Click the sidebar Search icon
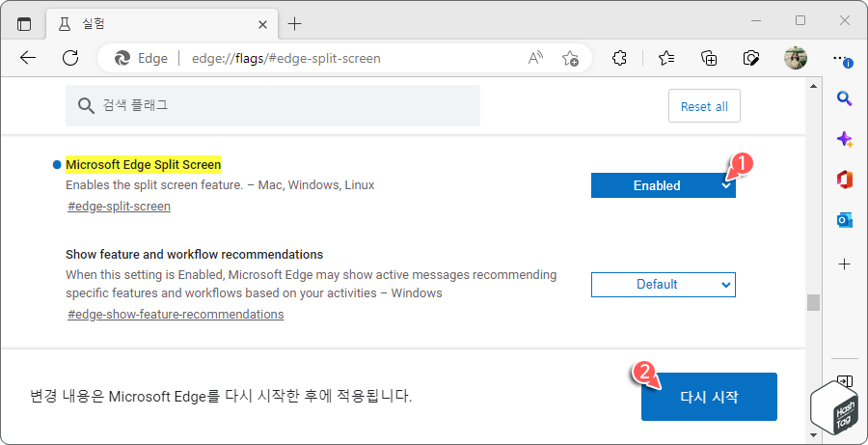Image resolution: width=868 pixels, height=445 pixels. pos(844,98)
